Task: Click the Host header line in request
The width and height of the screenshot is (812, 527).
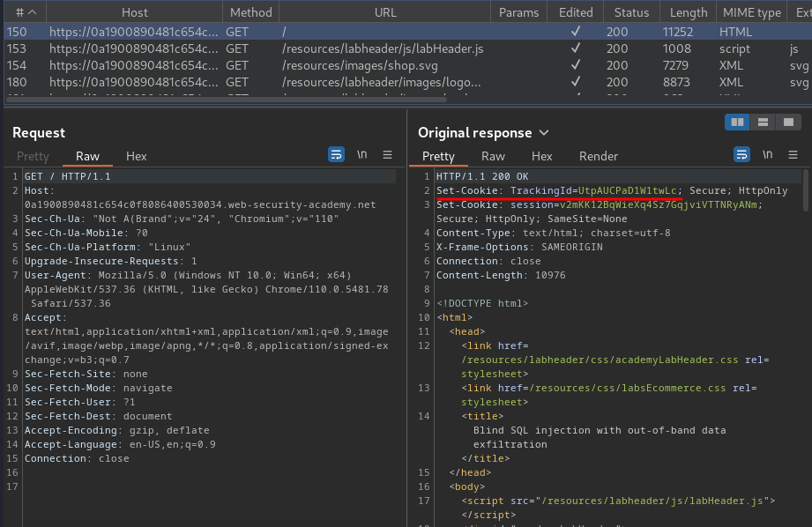Action: point(200,197)
